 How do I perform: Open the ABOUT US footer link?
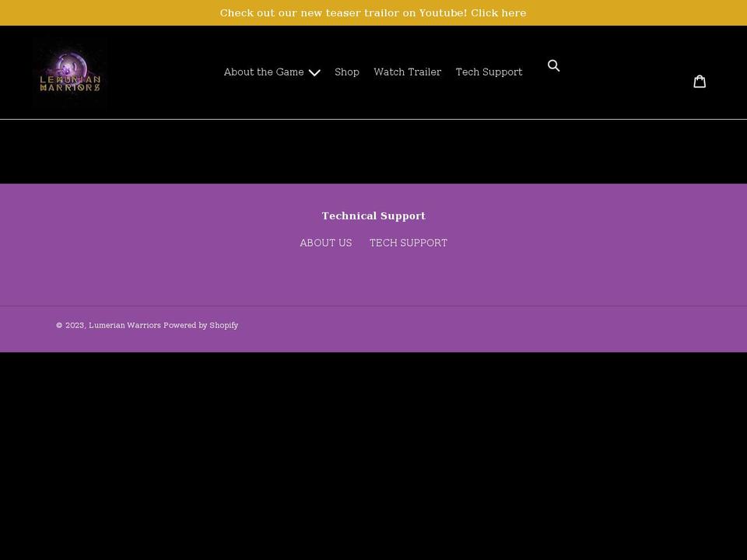coord(326,243)
